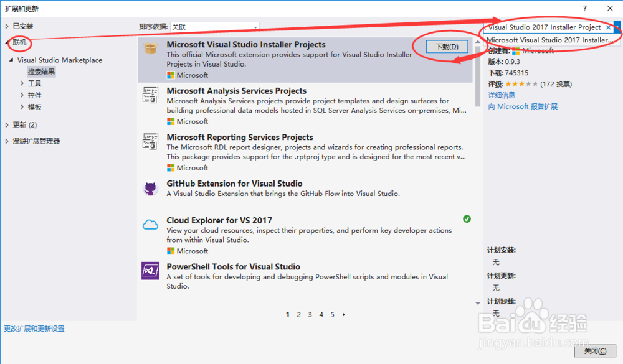This screenshot has height=364, width=623.
Task: Open the 排序依据 sort dropdown
Action: click(x=214, y=27)
